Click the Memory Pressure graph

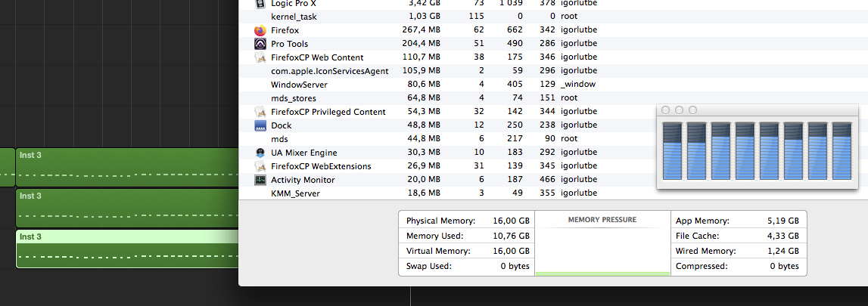point(602,249)
